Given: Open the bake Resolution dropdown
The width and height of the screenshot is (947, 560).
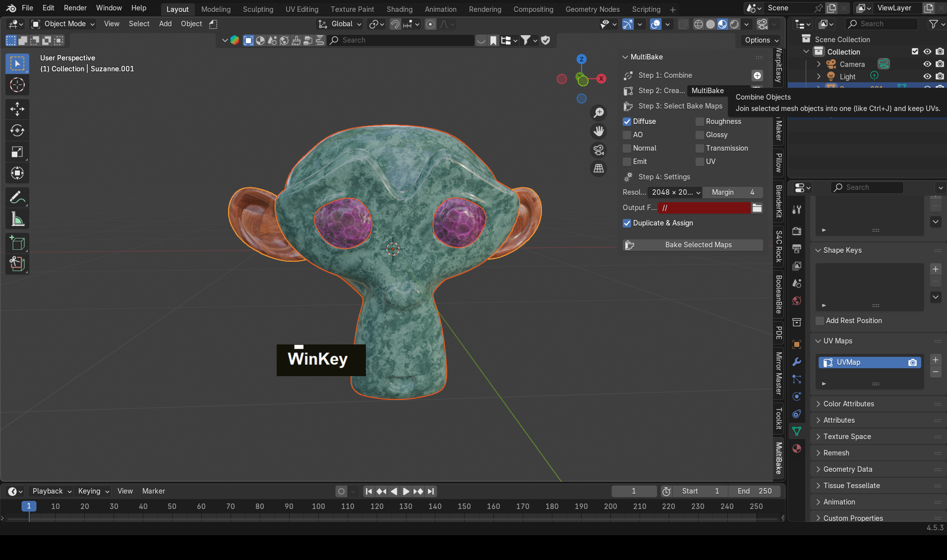Looking at the screenshot, I should point(675,192).
